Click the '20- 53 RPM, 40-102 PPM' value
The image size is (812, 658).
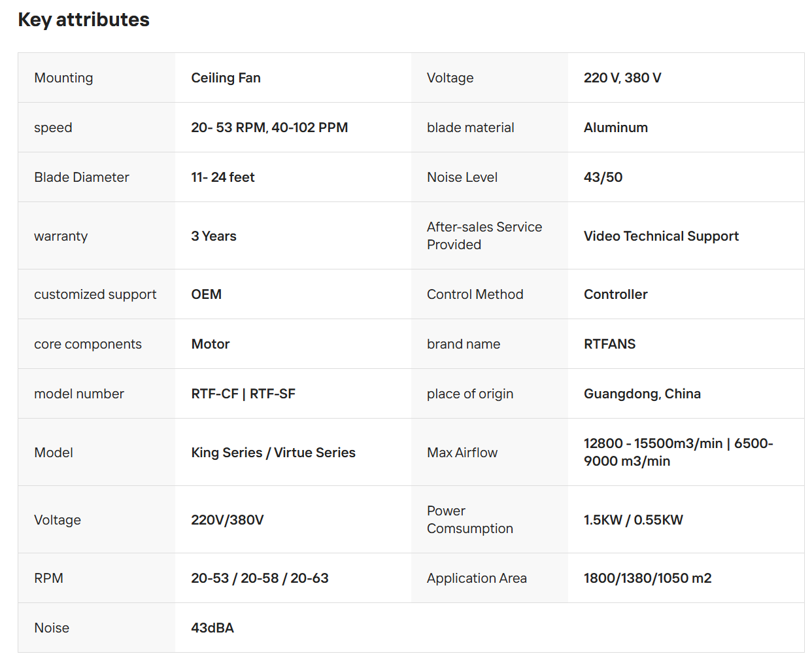point(269,128)
